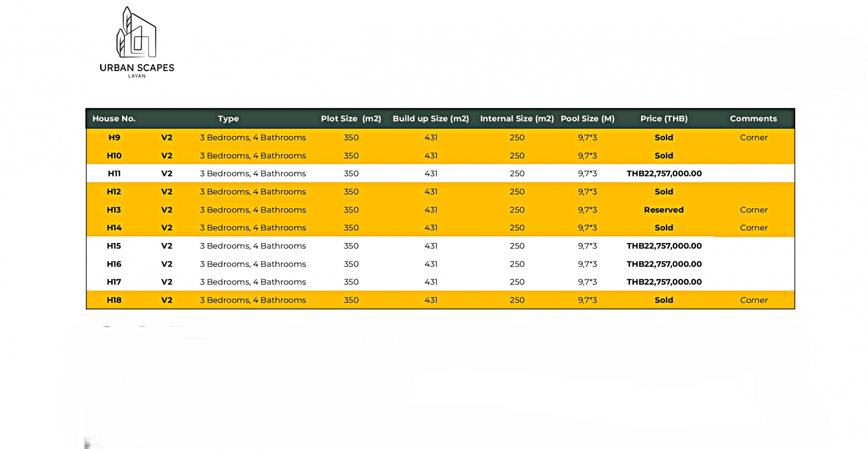868x449 pixels.
Task: Select the Sold status in H18 row
Action: (664, 300)
